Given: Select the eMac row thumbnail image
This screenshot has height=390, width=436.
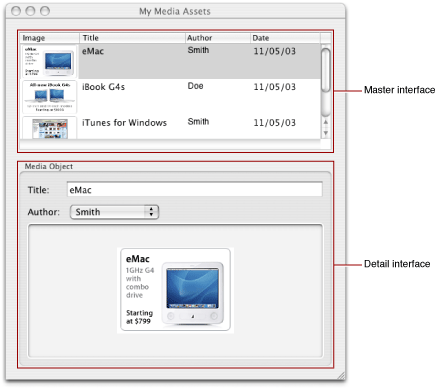Looking at the screenshot, I should pyautogui.click(x=49, y=62).
